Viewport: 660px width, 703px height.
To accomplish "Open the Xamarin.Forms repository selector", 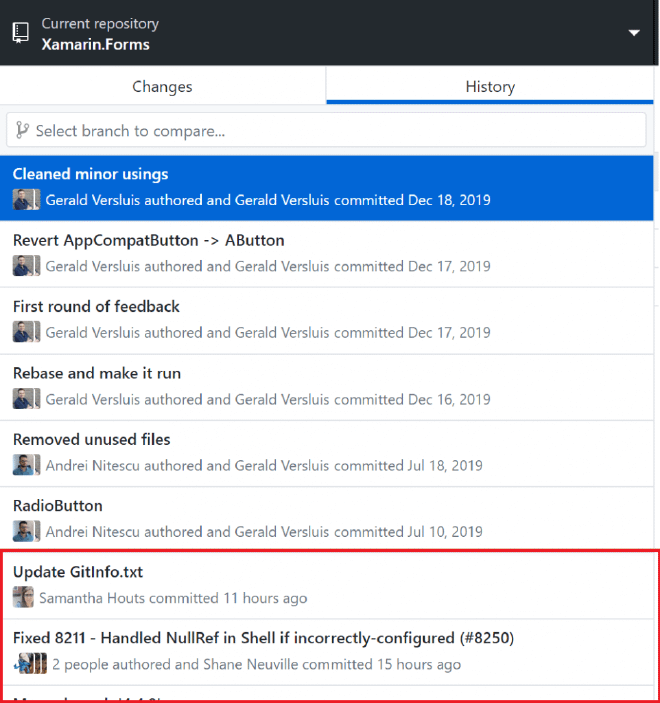I will coord(326,33).
